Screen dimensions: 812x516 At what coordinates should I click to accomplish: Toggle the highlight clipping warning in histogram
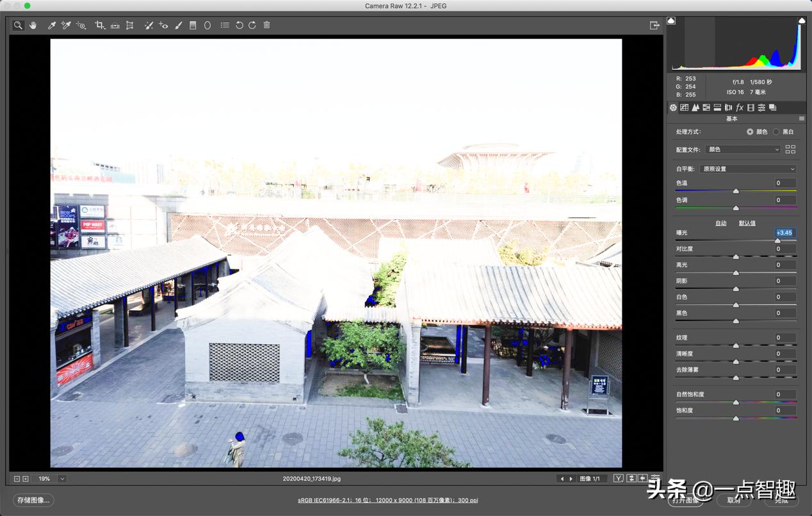pos(802,21)
